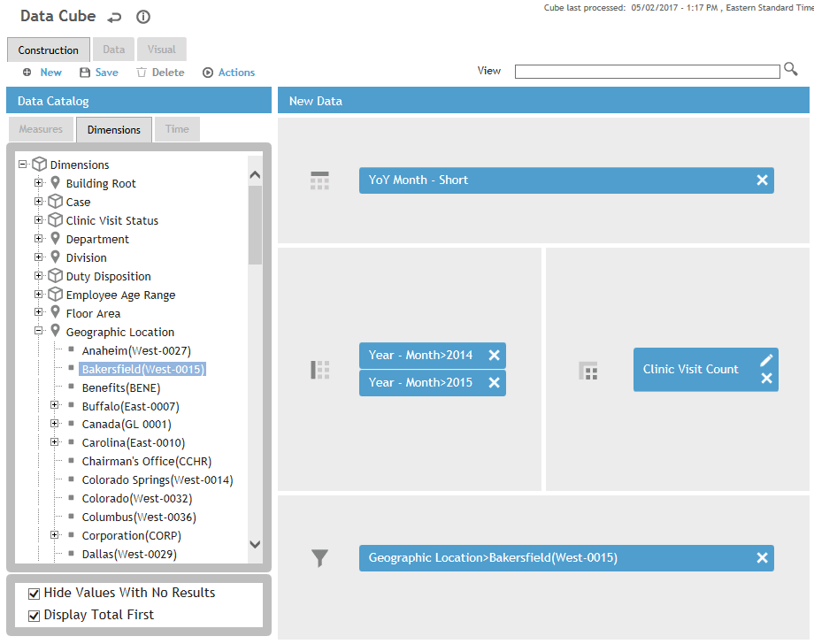
Task: Expand the Corporation(CORP) node
Action: [55, 534]
